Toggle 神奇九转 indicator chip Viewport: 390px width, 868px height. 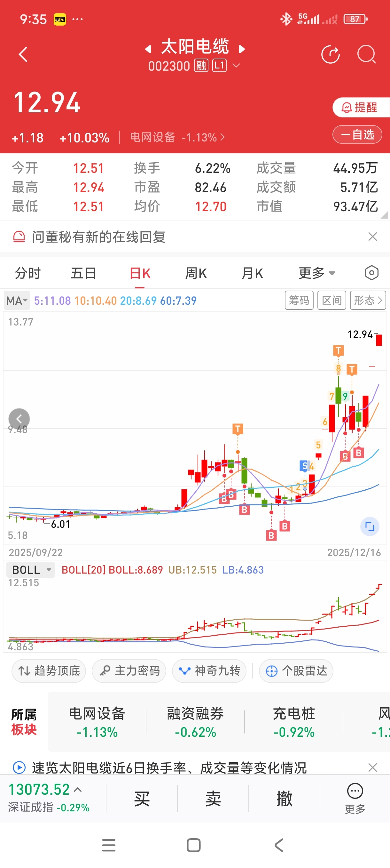(x=209, y=671)
